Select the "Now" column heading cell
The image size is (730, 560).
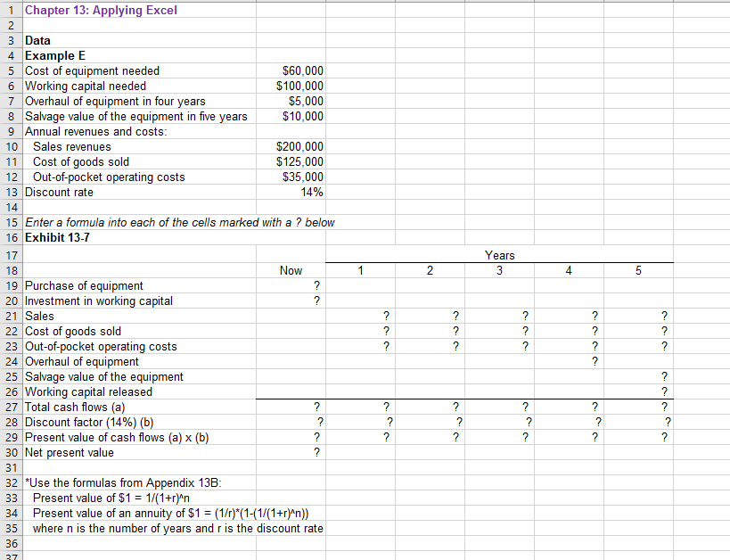[x=291, y=270]
